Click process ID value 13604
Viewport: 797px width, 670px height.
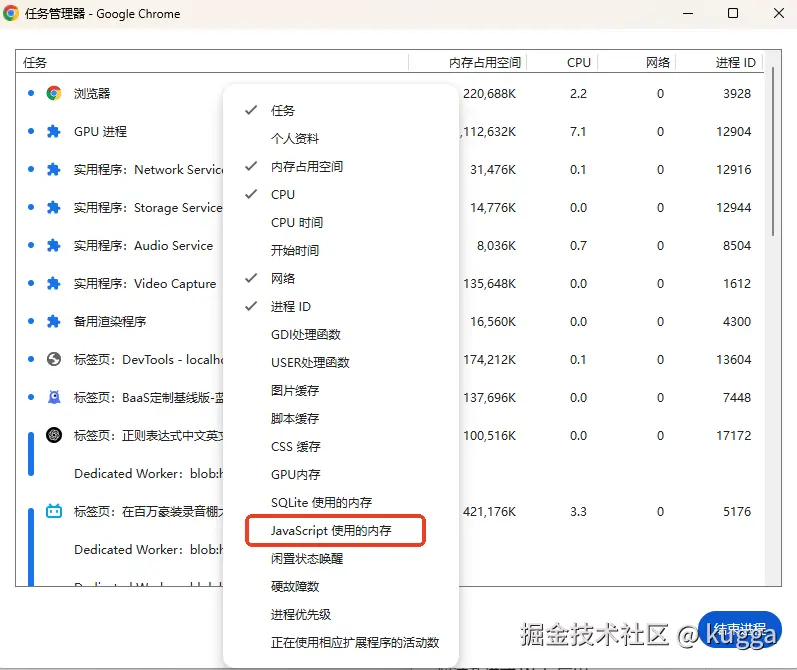coord(733,359)
